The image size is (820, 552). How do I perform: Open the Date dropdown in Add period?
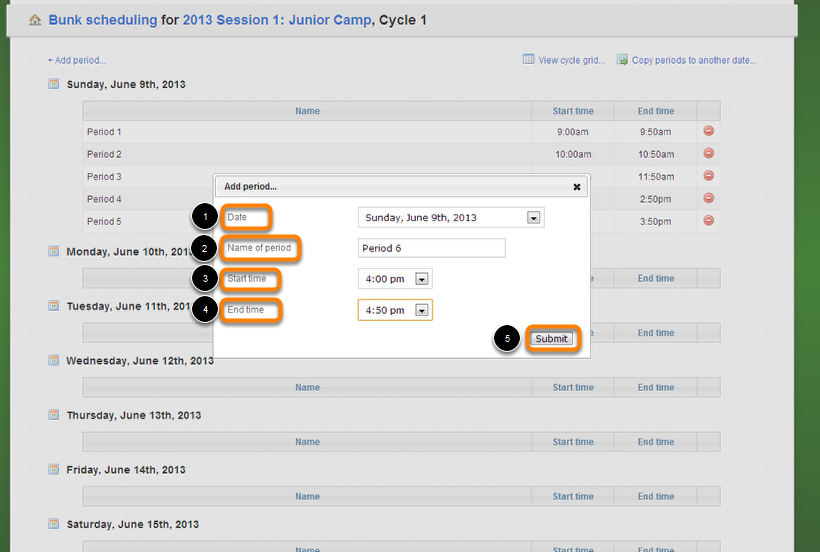pyautogui.click(x=533, y=218)
